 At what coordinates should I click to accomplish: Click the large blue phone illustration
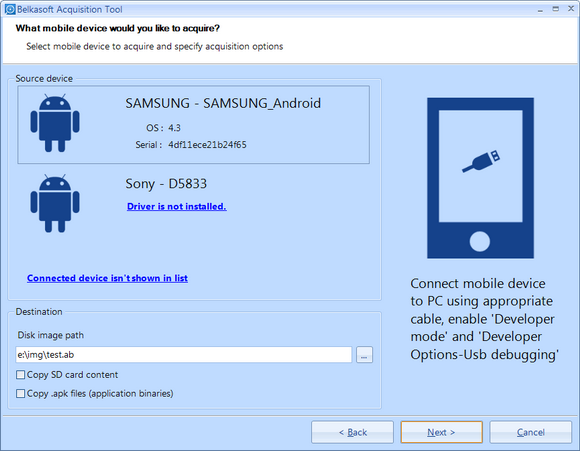click(480, 178)
